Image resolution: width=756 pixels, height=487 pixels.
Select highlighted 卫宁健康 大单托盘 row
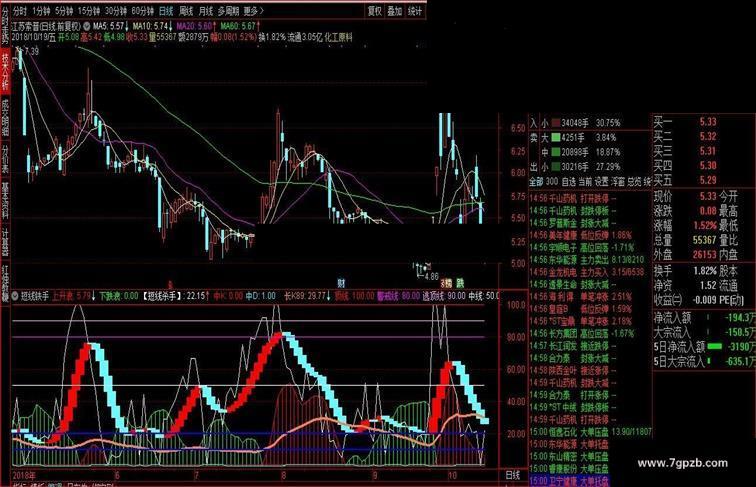point(569,481)
